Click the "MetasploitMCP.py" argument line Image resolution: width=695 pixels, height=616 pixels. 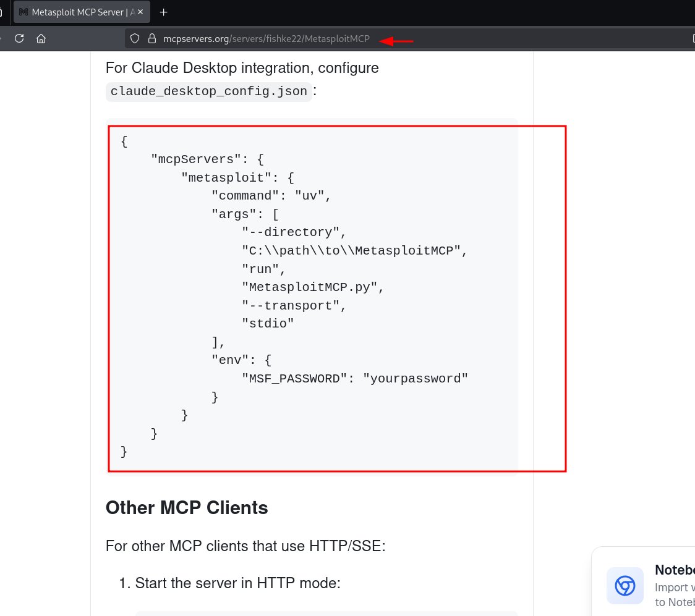tap(312, 287)
